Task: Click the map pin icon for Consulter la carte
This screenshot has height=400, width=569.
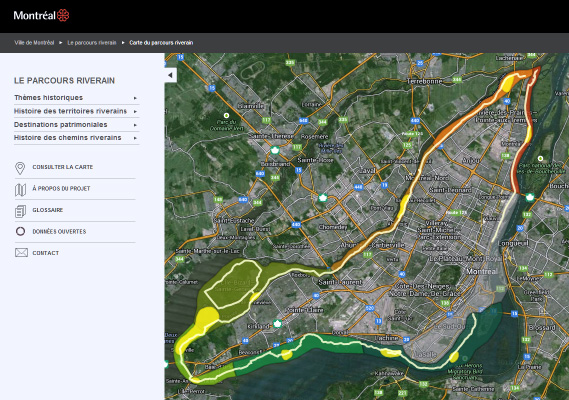Action: [x=20, y=168]
